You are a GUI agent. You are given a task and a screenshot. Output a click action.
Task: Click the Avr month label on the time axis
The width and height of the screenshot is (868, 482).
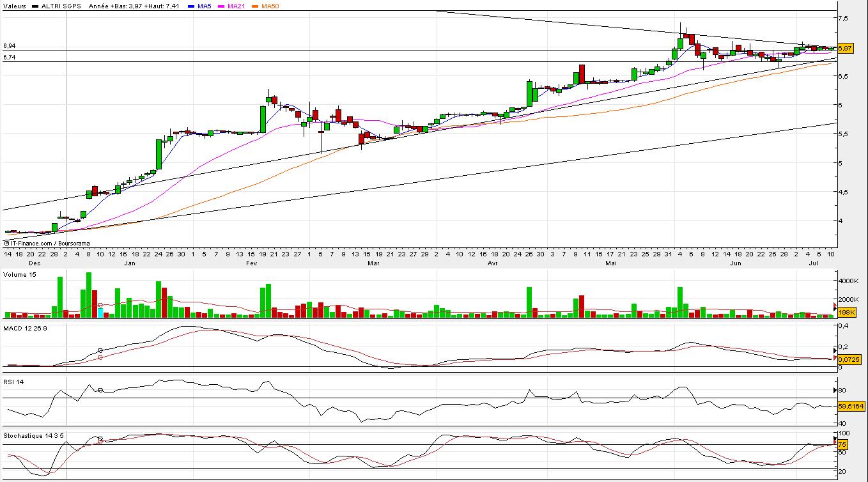493,263
